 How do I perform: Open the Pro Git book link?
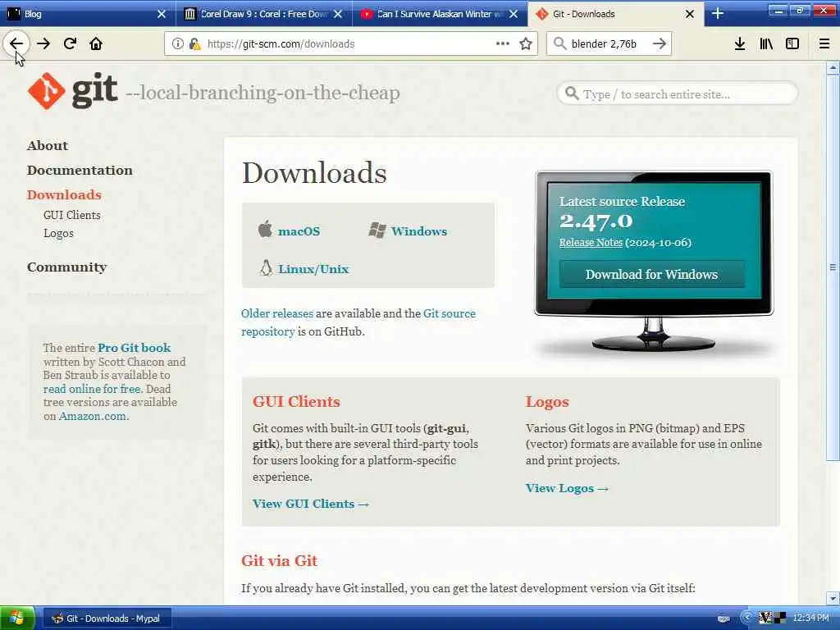134,348
